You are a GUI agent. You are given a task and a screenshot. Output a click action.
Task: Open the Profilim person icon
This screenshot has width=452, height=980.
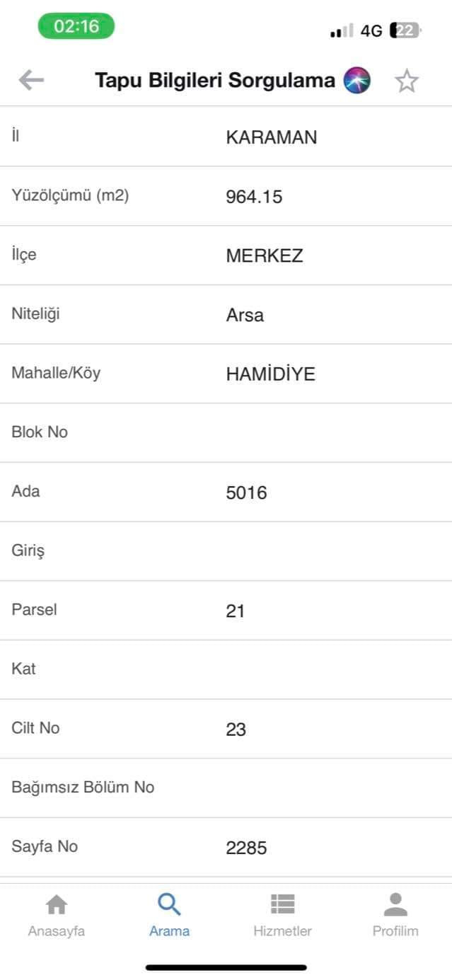click(x=395, y=904)
